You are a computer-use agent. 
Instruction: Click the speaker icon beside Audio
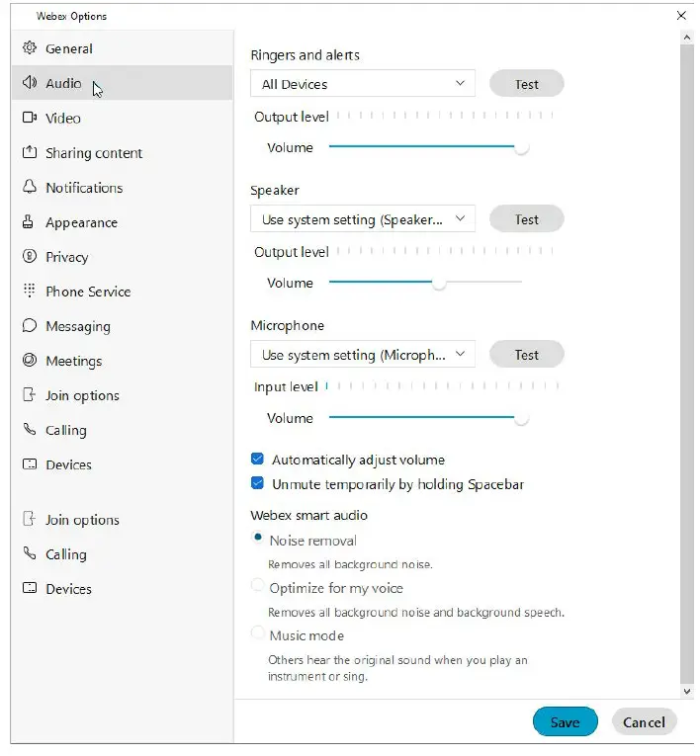point(30,82)
